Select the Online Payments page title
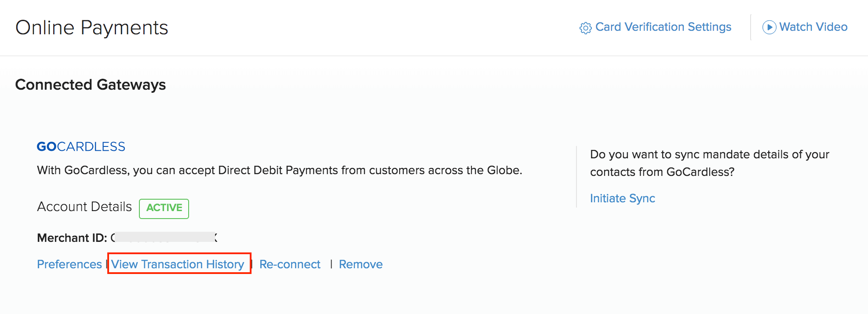The height and width of the screenshot is (314, 868). (91, 27)
